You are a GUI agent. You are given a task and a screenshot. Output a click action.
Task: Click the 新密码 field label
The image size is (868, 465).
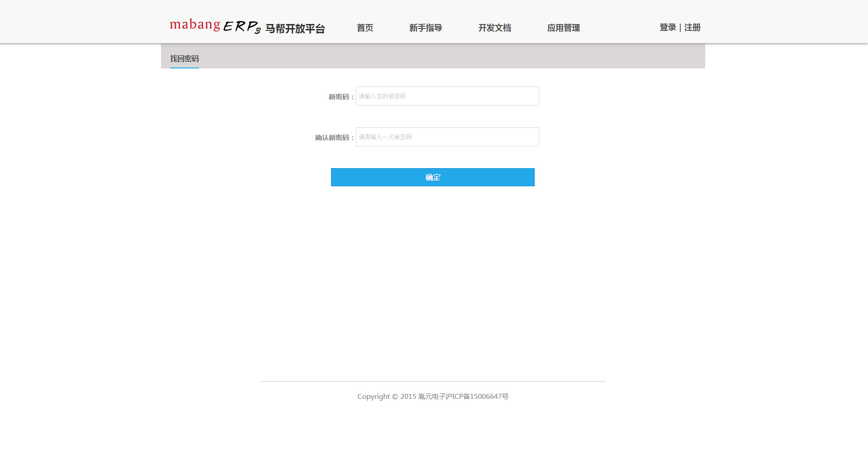point(340,97)
